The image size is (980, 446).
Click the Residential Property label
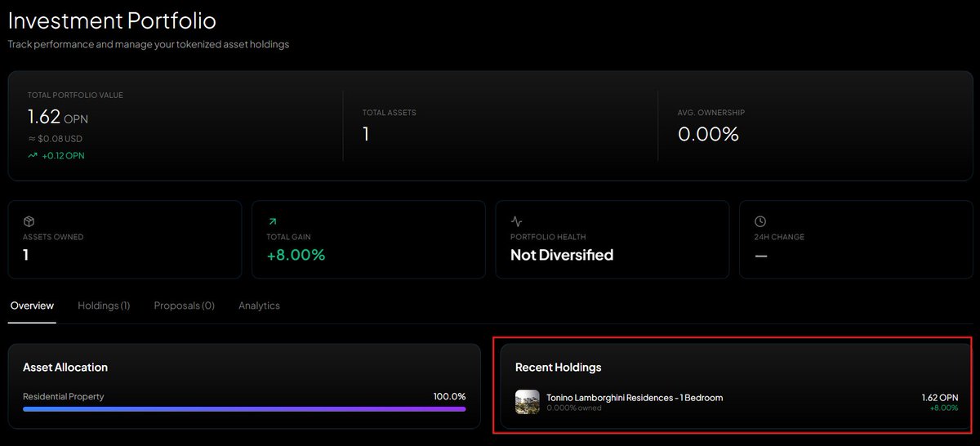pyautogui.click(x=64, y=396)
